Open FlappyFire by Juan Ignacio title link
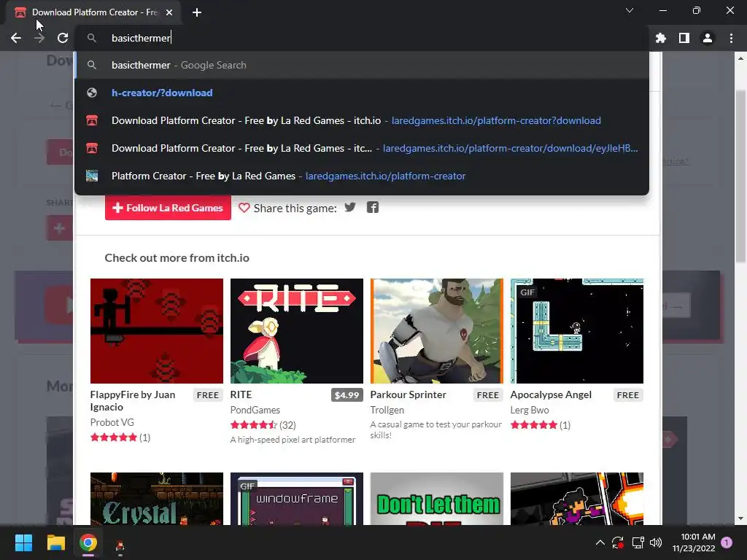The height and width of the screenshot is (560, 747). [x=133, y=400]
